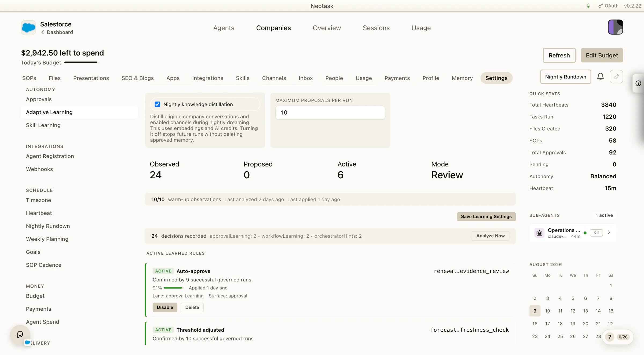
Task: Click the notification bell icon
Action: pyautogui.click(x=600, y=77)
